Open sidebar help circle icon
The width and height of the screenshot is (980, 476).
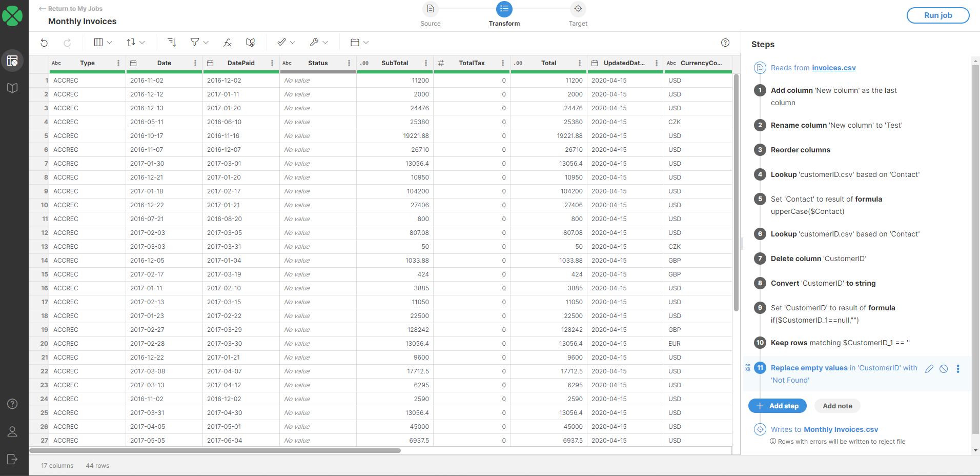tap(12, 404)
